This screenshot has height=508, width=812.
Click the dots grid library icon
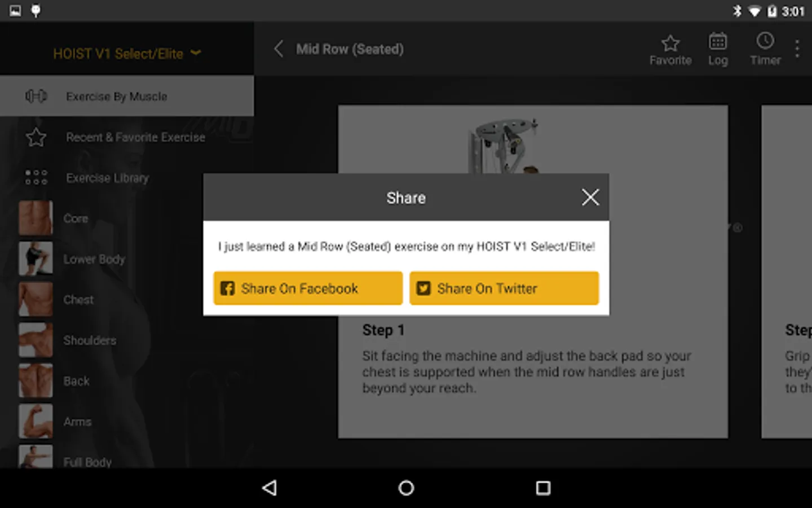tap(36, 177)
